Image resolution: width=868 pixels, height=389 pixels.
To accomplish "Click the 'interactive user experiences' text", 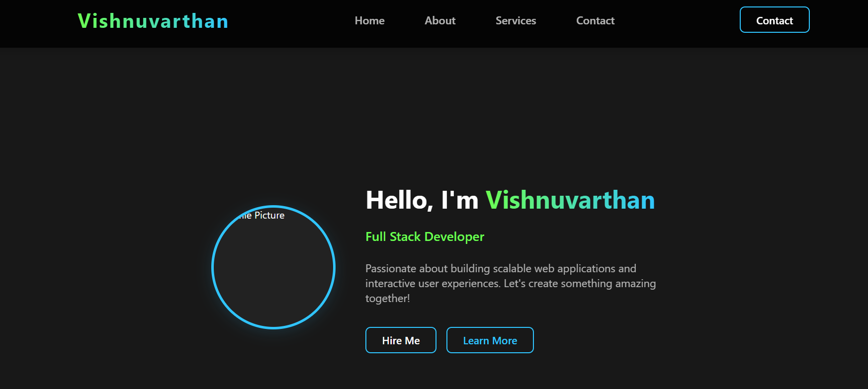I will [433, 284].
